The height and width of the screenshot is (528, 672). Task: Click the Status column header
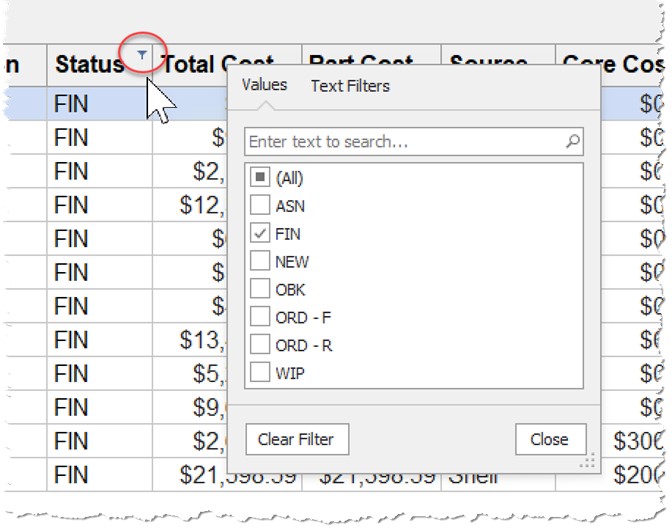(88, 65)
